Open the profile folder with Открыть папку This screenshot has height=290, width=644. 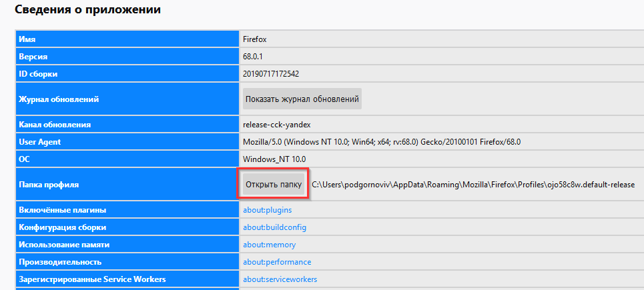274,184
